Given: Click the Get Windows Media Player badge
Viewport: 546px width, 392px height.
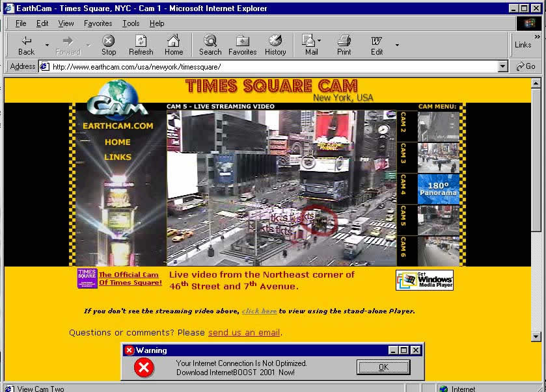Looking at the screenshot, I should coord(424,280).
